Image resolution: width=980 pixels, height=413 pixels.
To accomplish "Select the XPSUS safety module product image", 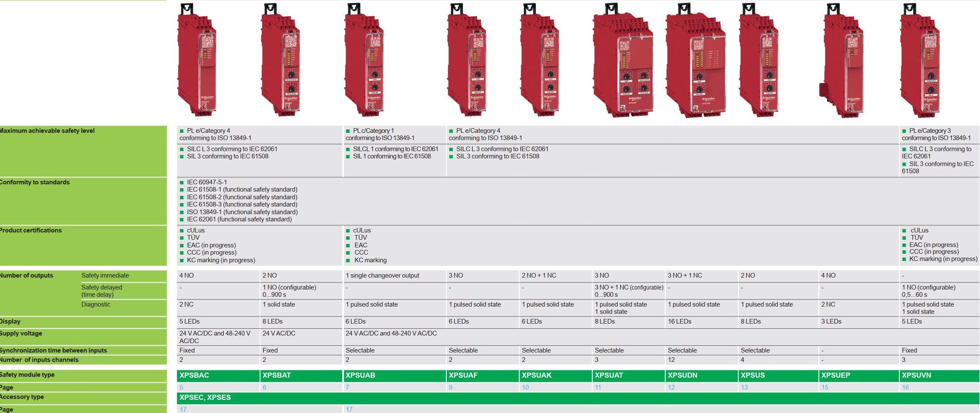I will (x=759, y=60).
